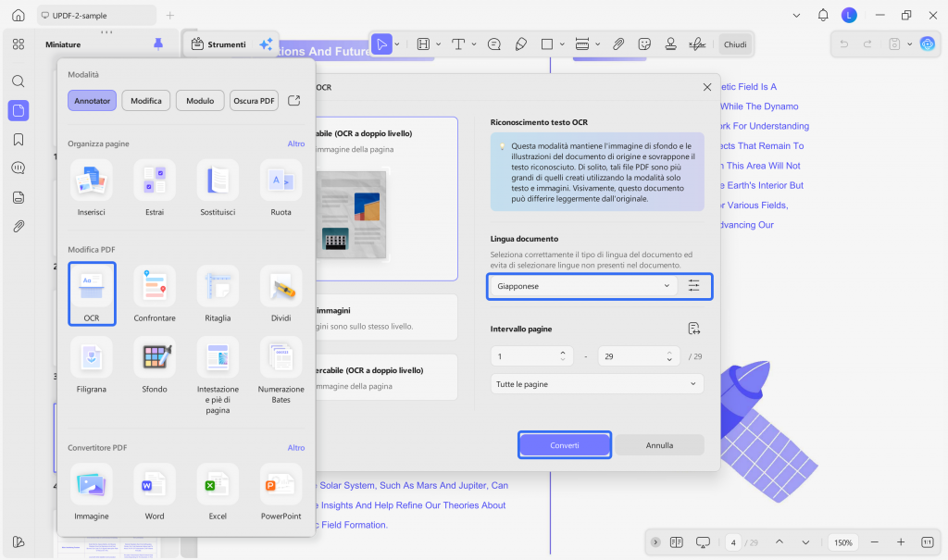Select the signature tool in toolbar
The image size is (948, 560).
click(697, 44)
